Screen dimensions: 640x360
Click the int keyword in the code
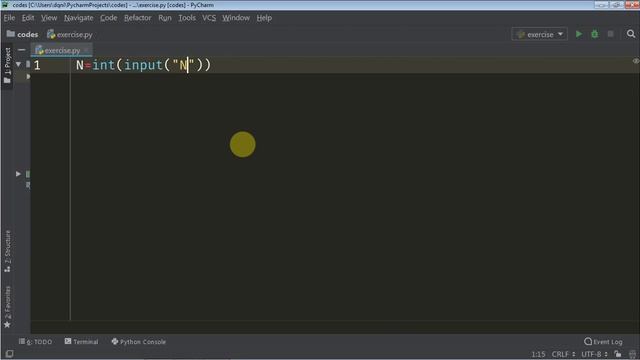click(104, 65)
